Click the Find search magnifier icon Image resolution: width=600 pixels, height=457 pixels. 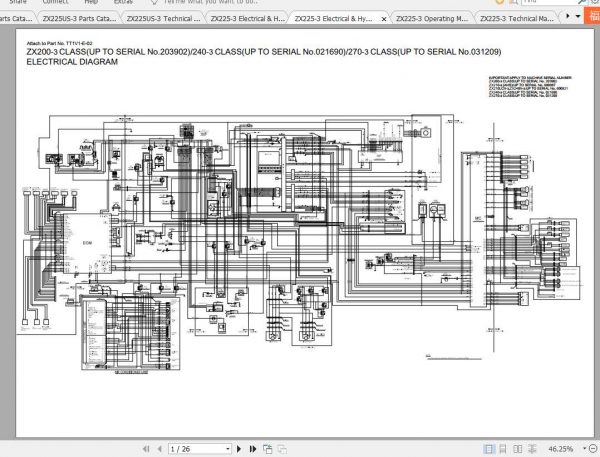point(582,2)
